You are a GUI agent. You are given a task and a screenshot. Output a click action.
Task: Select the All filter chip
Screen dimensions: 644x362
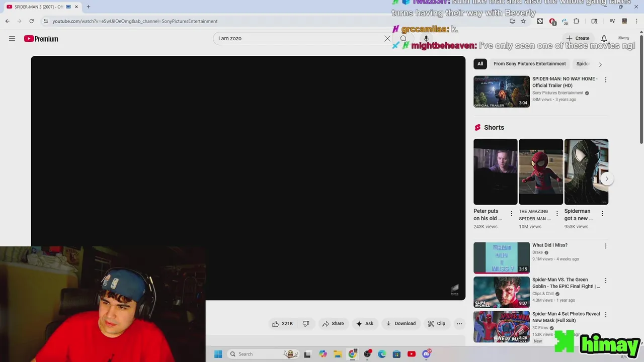pyautogui.click(x=480, y=64)
